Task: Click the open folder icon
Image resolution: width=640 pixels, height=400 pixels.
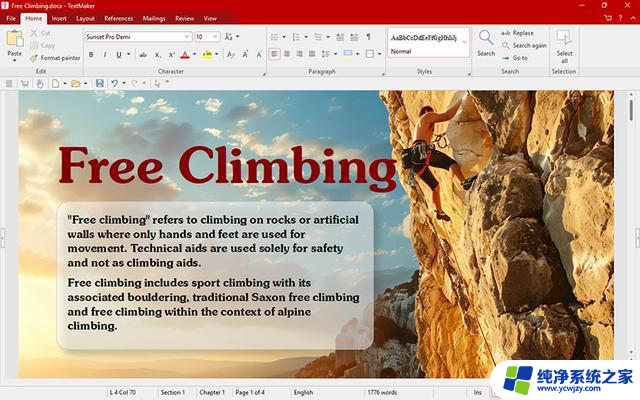Action: 76,84
